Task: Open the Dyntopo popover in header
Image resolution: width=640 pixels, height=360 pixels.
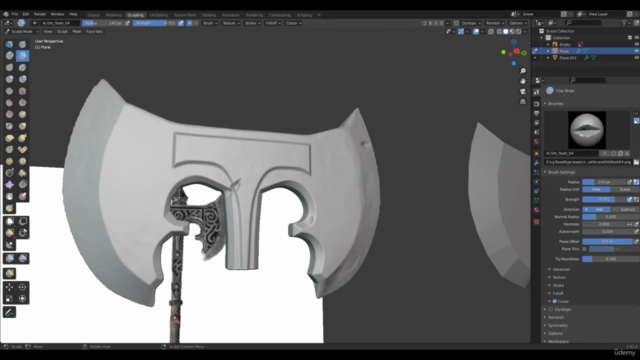Action: tap(471, 23)
